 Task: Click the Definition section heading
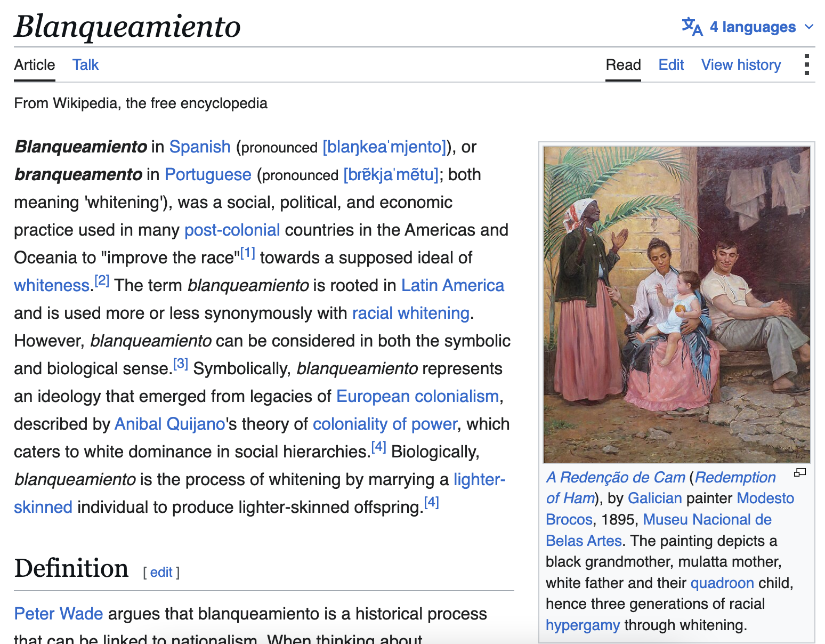pos(71,568)
